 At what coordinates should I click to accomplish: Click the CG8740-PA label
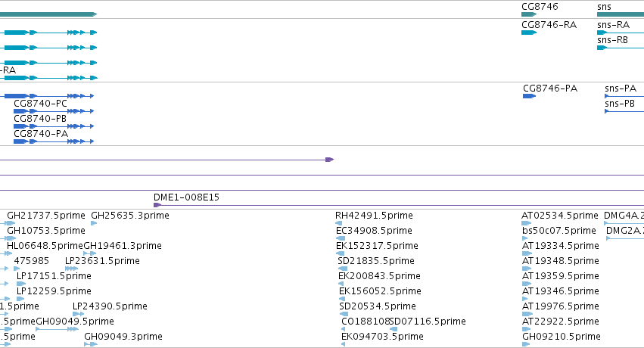point(41,134)
